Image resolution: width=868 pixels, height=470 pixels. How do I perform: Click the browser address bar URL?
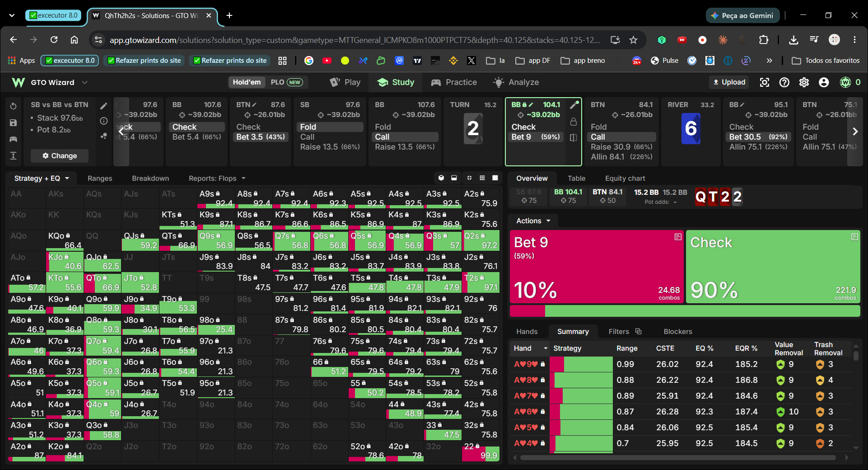355,40
